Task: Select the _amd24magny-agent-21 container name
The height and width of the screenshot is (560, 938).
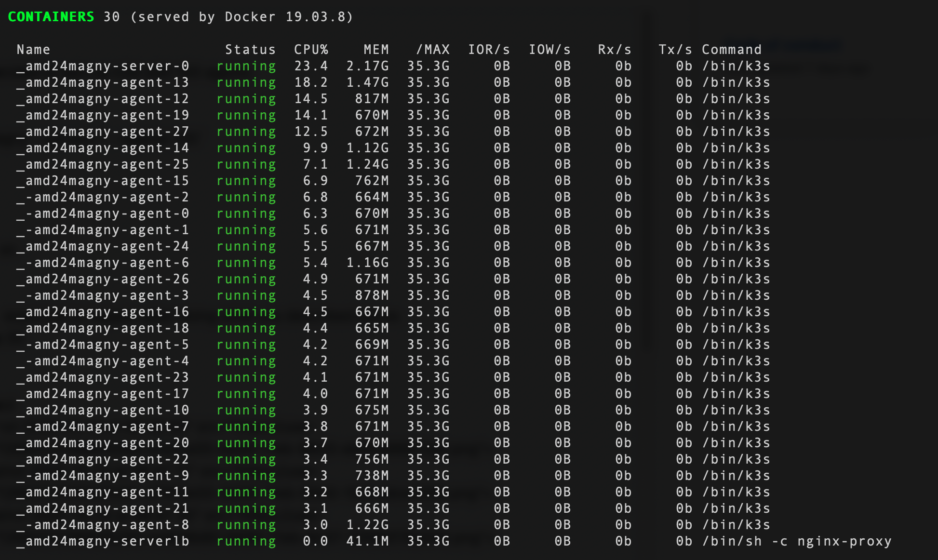Action: tap(103, 508)
